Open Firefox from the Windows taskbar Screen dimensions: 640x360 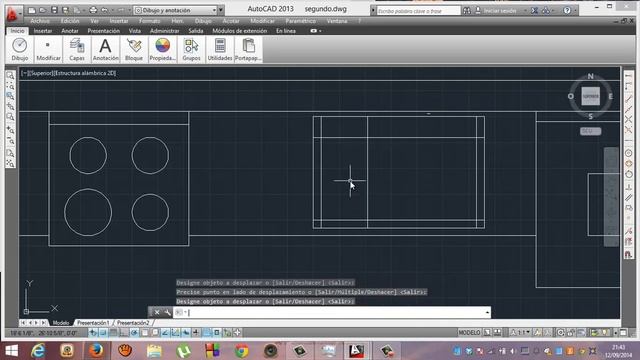click(96, 351)
